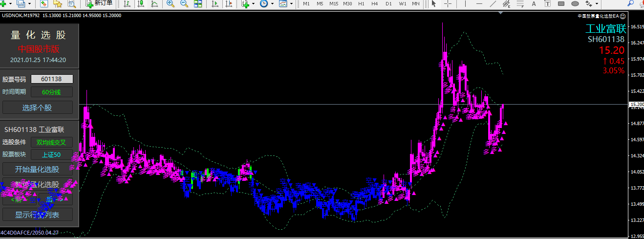644x239 pixels.
Task: Select the H1 timeframe
Action: [361, 3]
